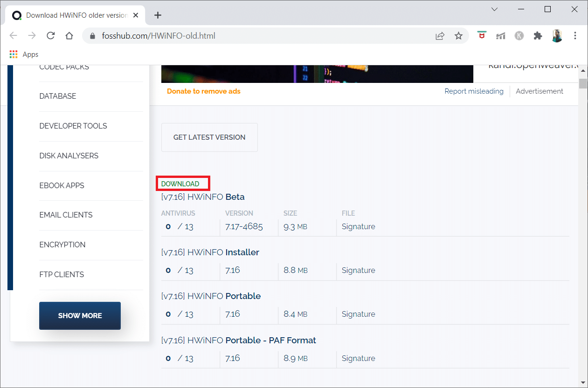Click the ANTIVIRUS column header
This screenshot has height=388, width=588.
[x=178, y=213]
